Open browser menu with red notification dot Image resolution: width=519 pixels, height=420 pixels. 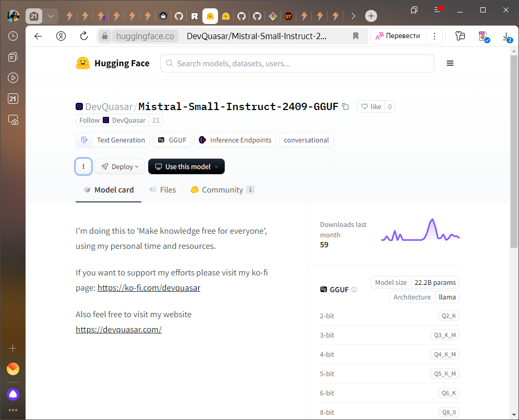click(438, 9)
